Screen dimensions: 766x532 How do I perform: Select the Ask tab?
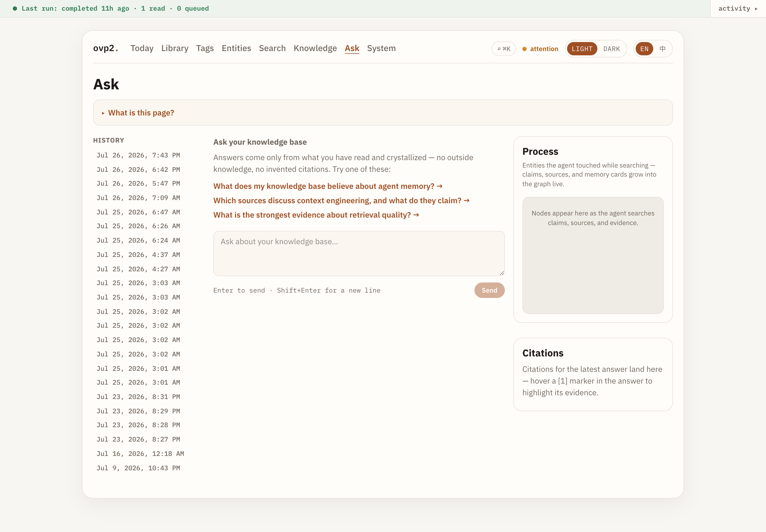352,48
